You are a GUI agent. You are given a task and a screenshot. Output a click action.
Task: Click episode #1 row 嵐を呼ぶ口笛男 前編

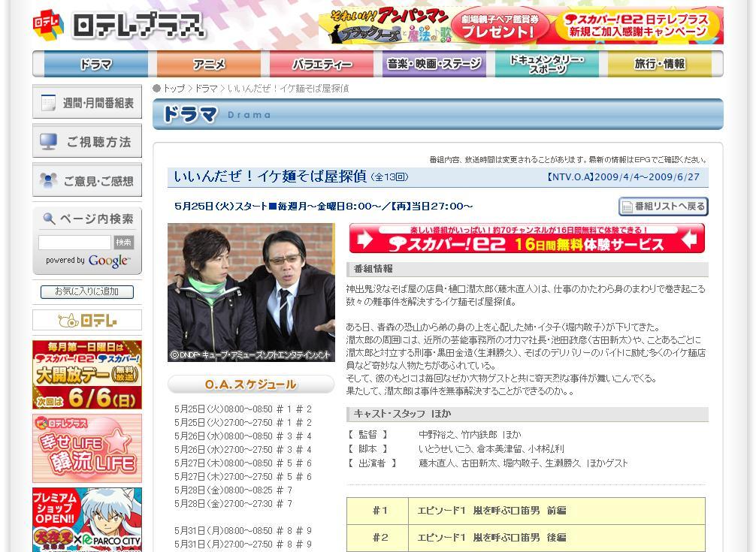tap(526, 511)
